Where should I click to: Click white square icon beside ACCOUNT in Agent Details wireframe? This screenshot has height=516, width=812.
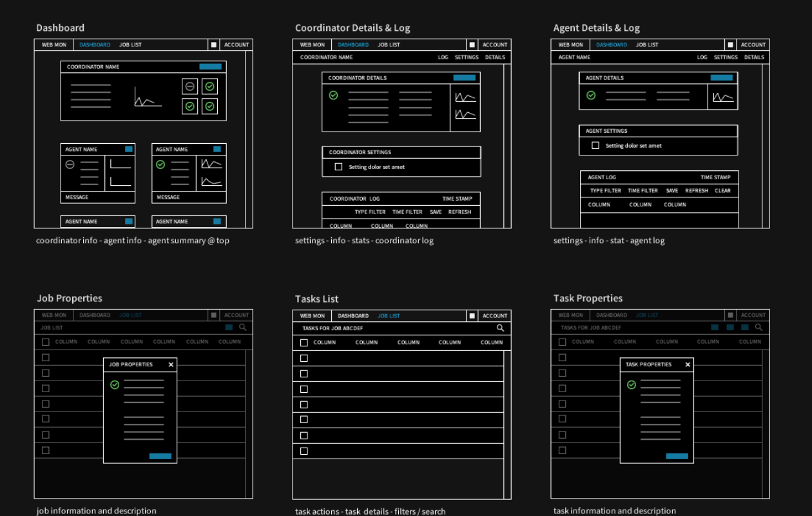click(x=730, y=45)
